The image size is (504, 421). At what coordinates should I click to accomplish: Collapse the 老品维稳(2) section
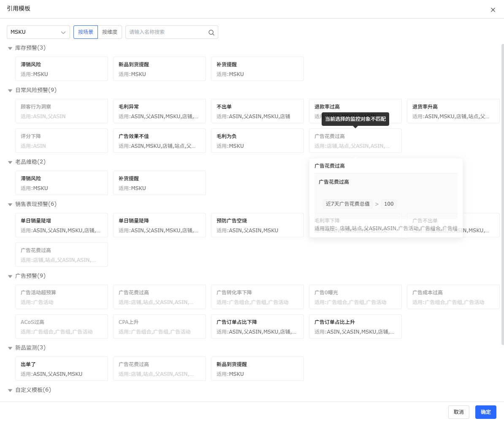pos(10,162)
